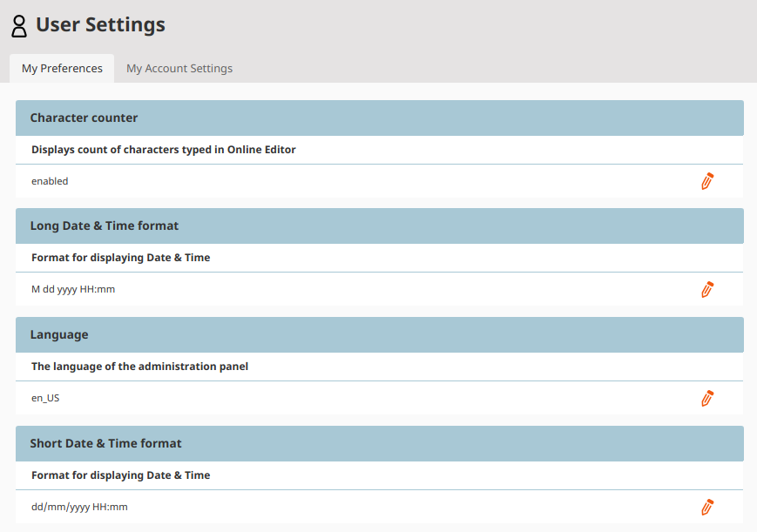The image size is (757, 532).
Task: Click the pencil icon next to enabled
Action: click(706, 181)
